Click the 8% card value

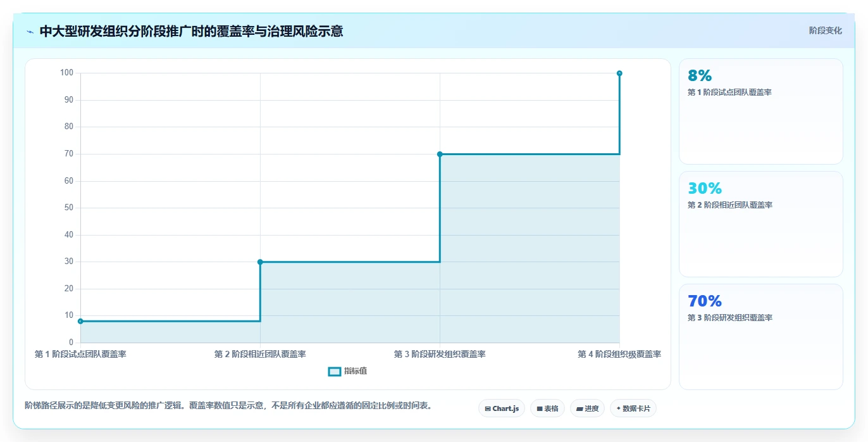pos(700,75)
